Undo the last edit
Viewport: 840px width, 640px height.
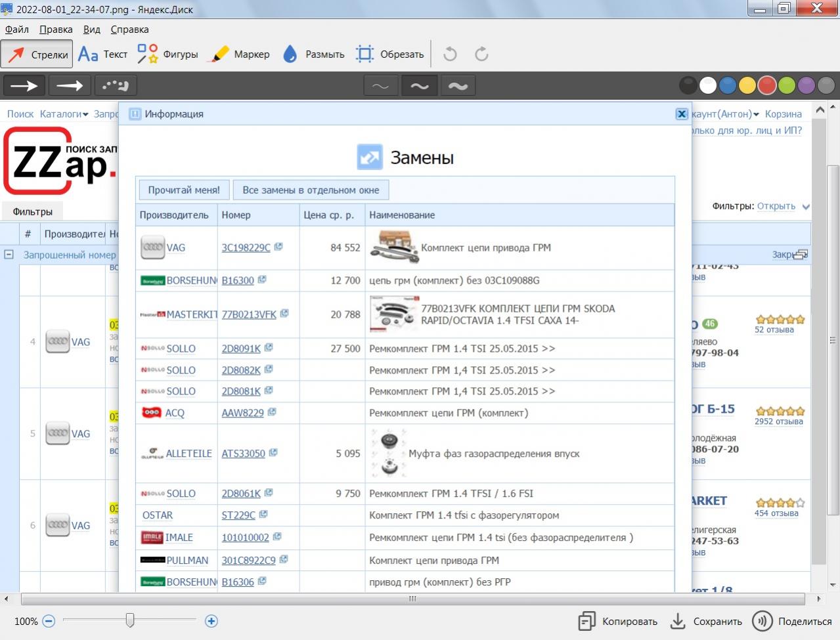pyautogui.click(x=450, y=54)
